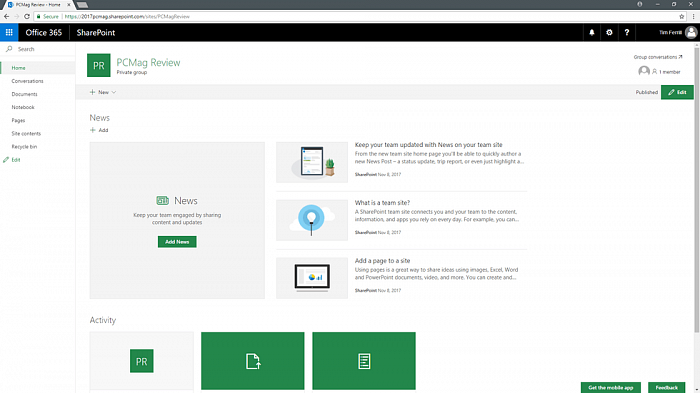Image resolution: width=700 pixels, height=393 pixels.
Task: Click the laptop chart thumbnail for add page
Action: click(x=312, y=278)
